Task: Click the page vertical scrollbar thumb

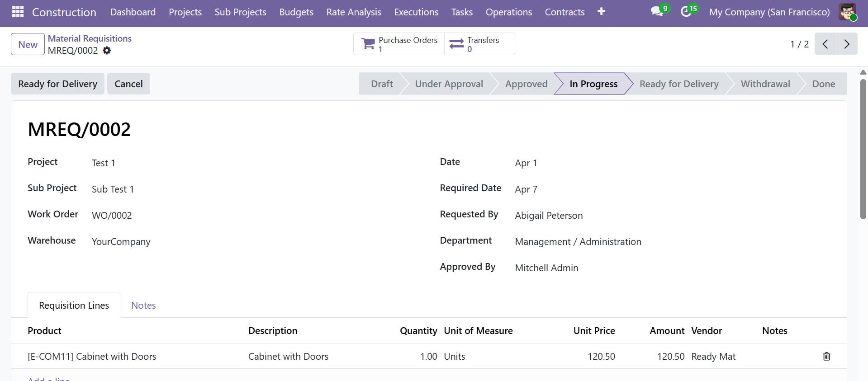Action: point(863,149)
